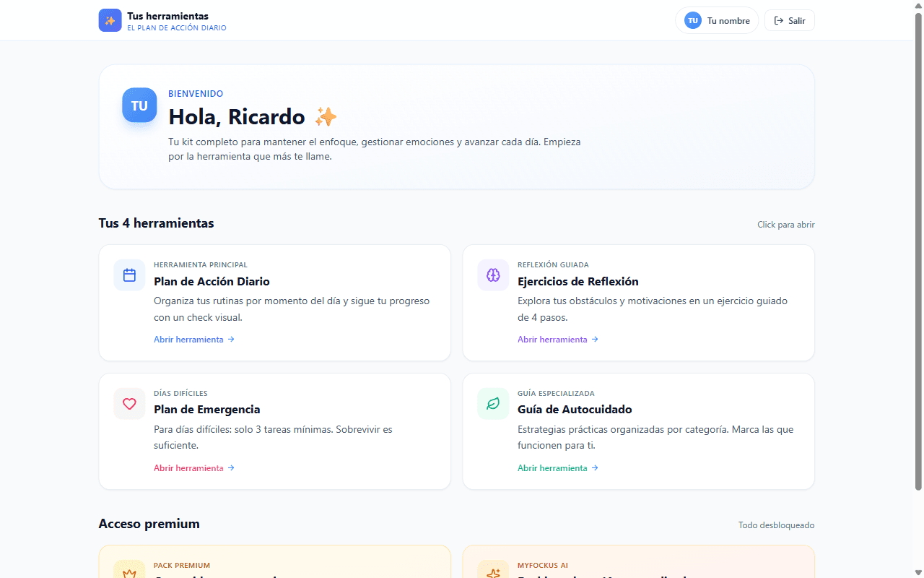
Task: Click the large TU welcome avatar
Action: tap(139, 105)
